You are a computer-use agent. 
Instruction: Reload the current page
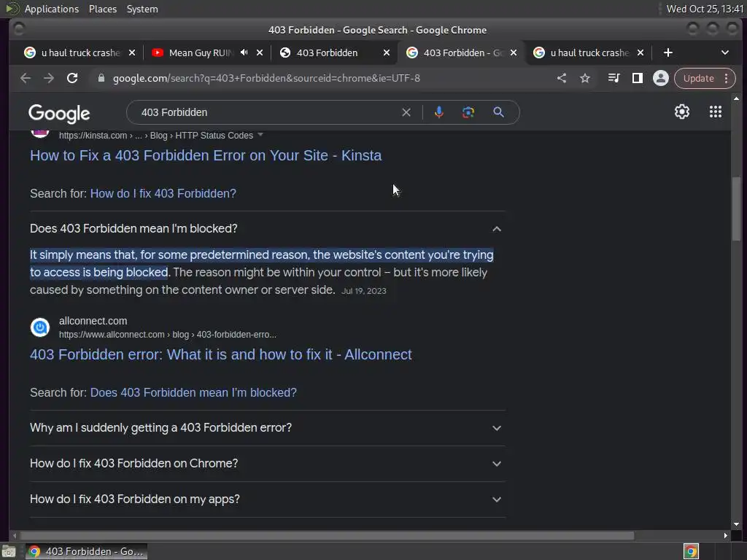pyautogui.click(x=72, y=78)
